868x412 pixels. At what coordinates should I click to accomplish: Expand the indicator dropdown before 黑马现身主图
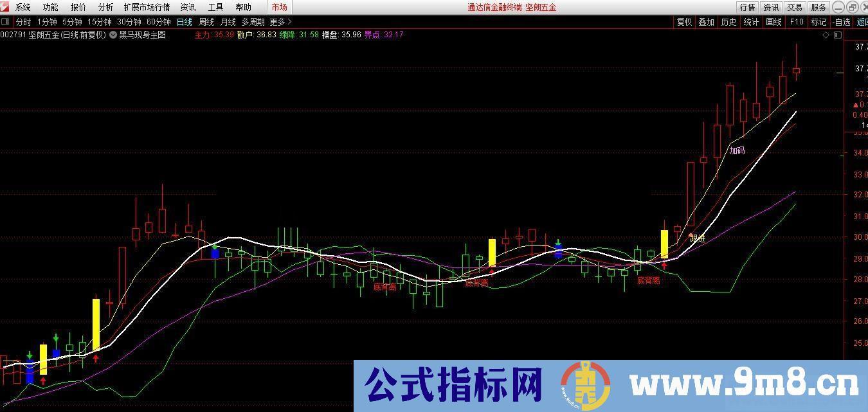point(113,35)
